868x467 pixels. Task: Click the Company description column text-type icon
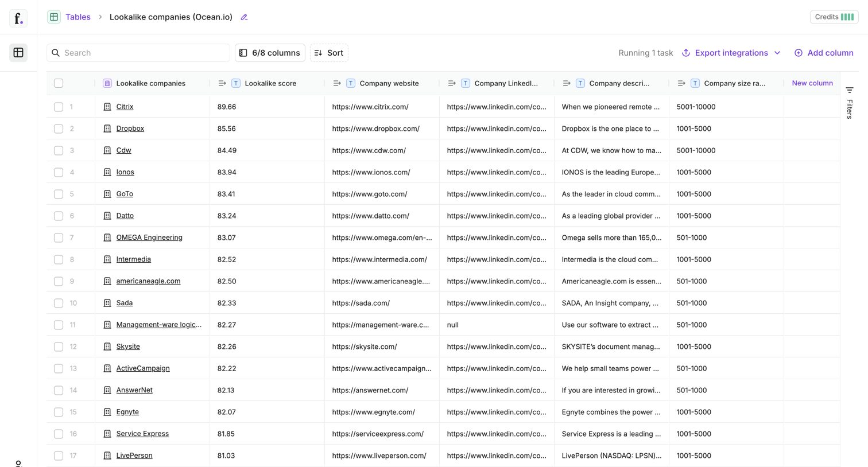coord(580,83)
